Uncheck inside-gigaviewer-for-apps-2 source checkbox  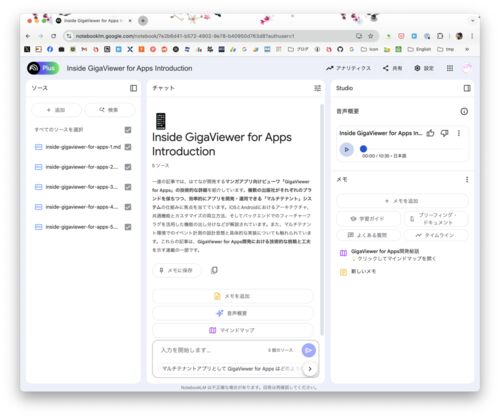coord(128,167)
